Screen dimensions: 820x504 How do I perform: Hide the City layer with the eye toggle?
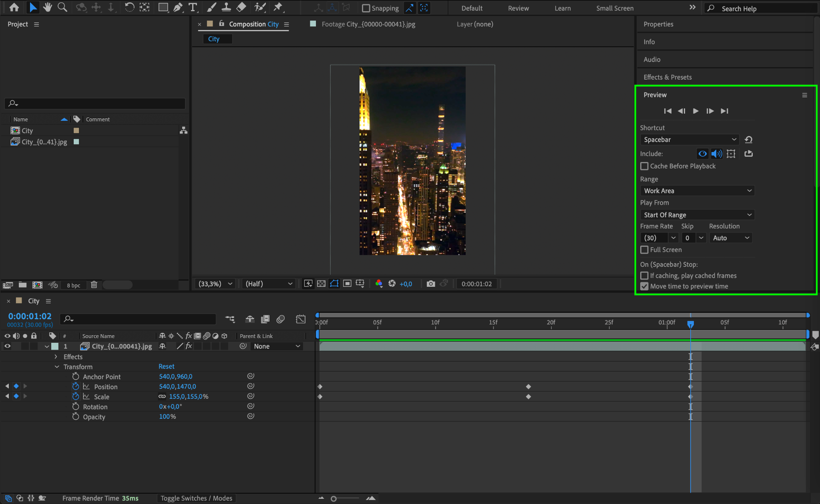[7, 346]
